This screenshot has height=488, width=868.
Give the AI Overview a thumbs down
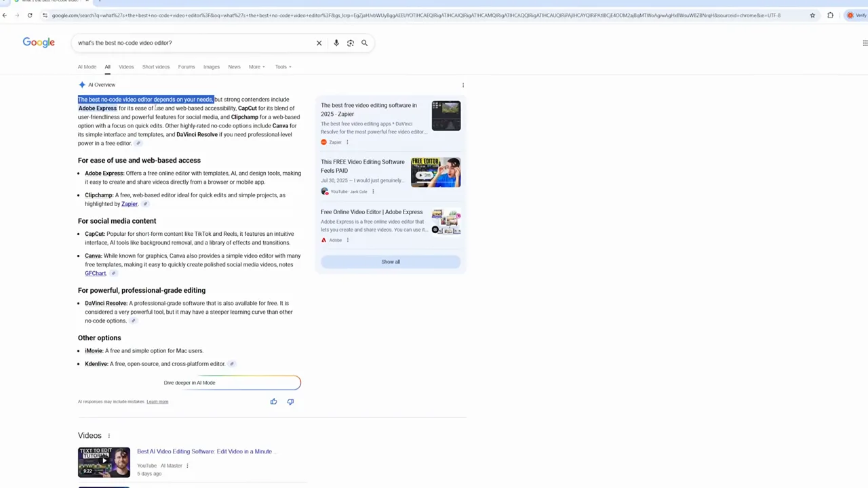[x=290, y=402]
